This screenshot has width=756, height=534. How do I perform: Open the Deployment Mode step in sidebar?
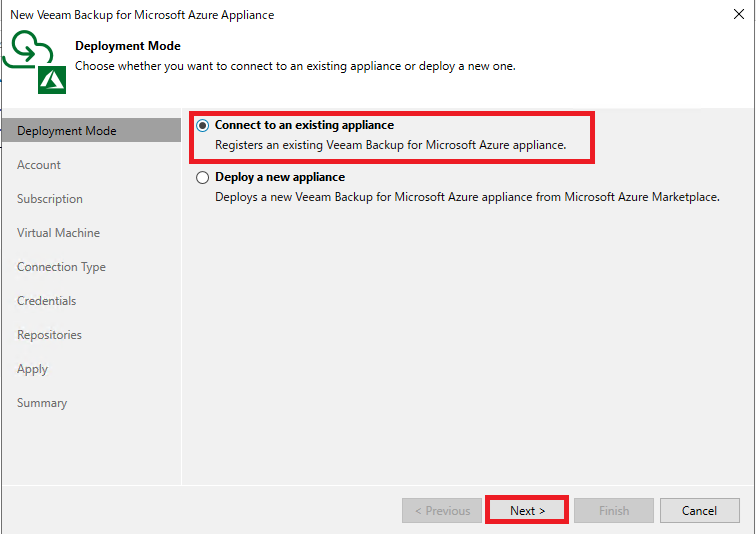click(92, 131)
